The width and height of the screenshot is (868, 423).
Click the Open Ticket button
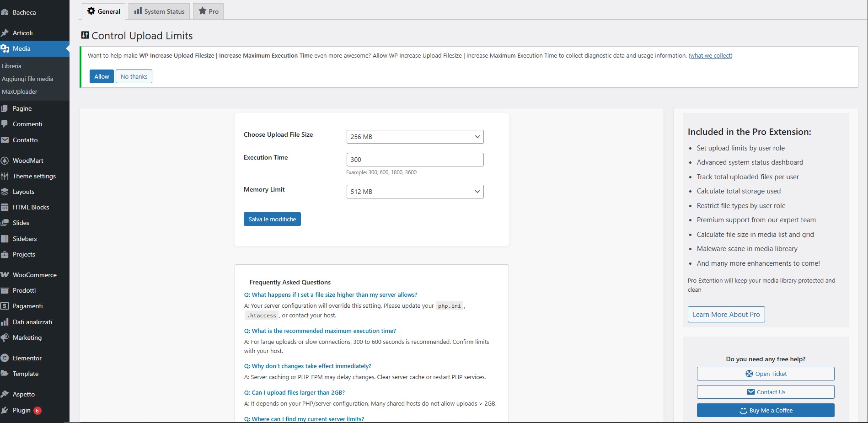click(766, 374)
